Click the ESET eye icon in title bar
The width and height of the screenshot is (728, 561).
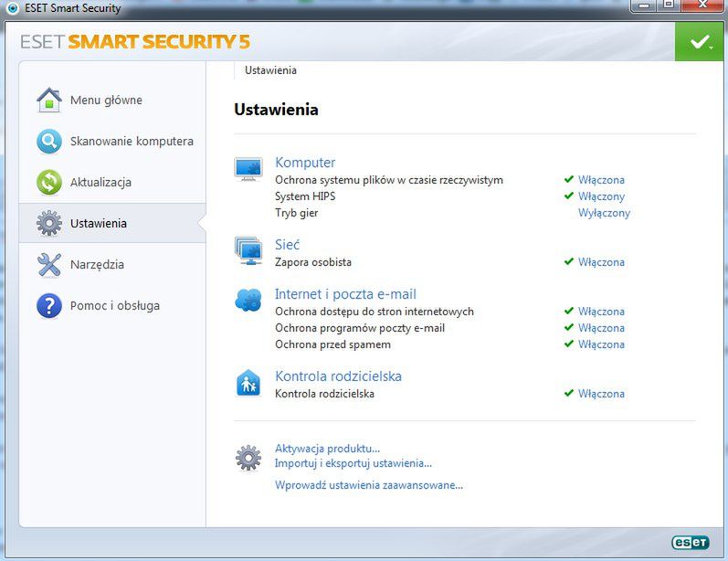(13, 8)
